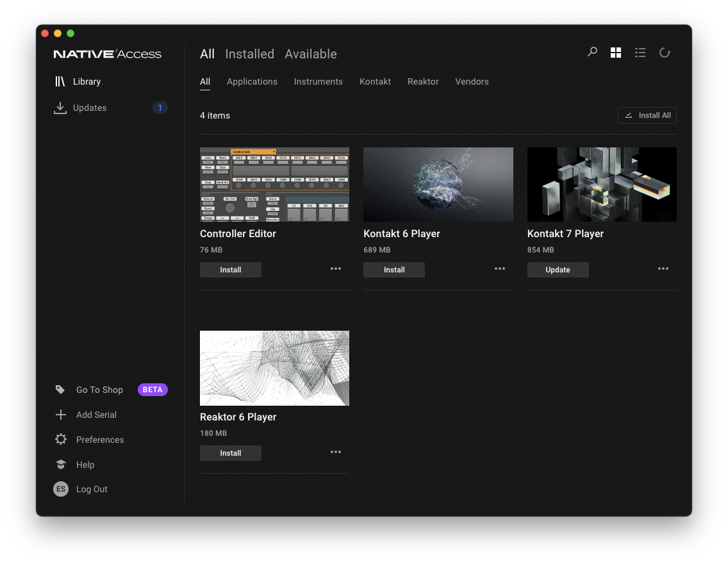The height and width of the screenshot is (564, 728).
Task: Click the Library books icon
Action: tap(60, 81)
